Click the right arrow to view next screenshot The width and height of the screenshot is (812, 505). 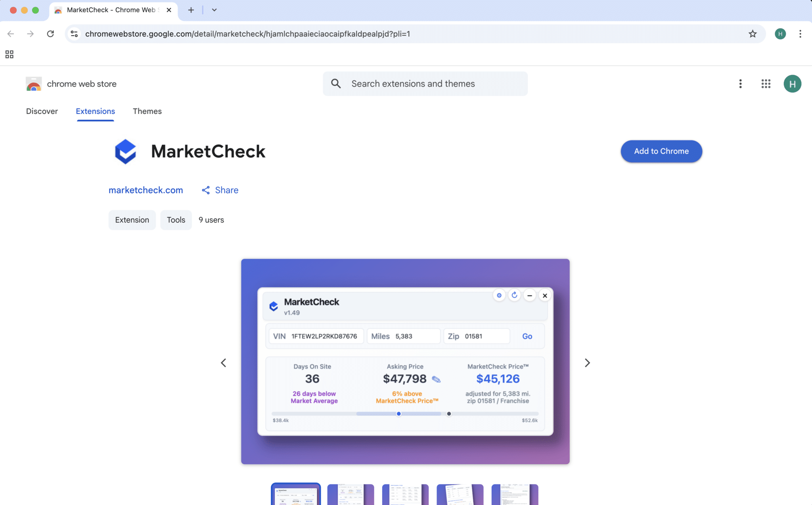(587, 362)
